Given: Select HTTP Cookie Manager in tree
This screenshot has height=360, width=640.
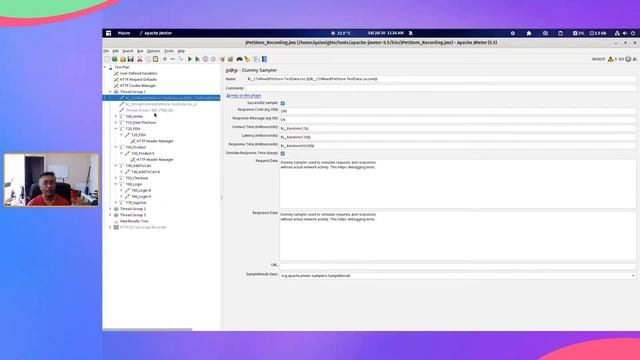Looking at the screenshot, I should [138, 86].
